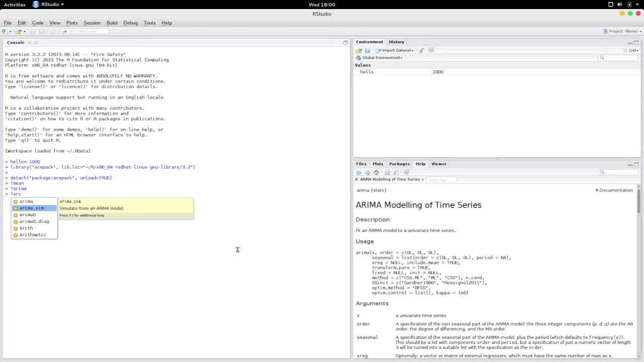644x362 pixels.
Task: Refresh the help topic
Action: 407,172
